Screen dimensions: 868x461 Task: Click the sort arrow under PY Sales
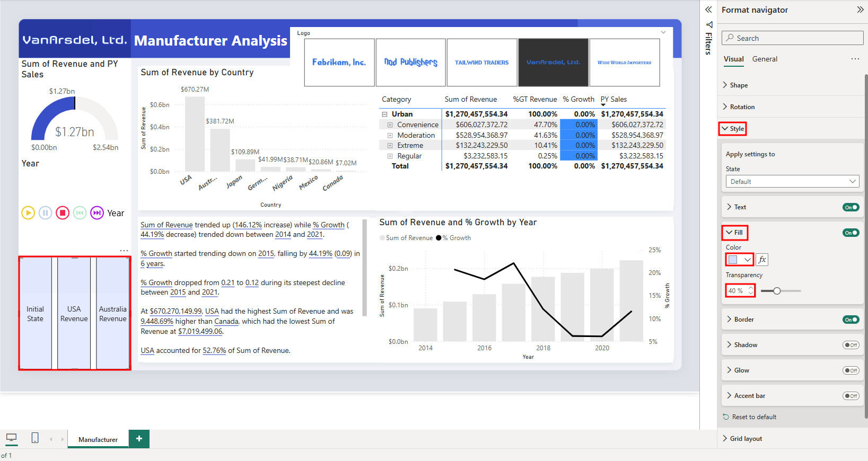click(x=603, y=105)
